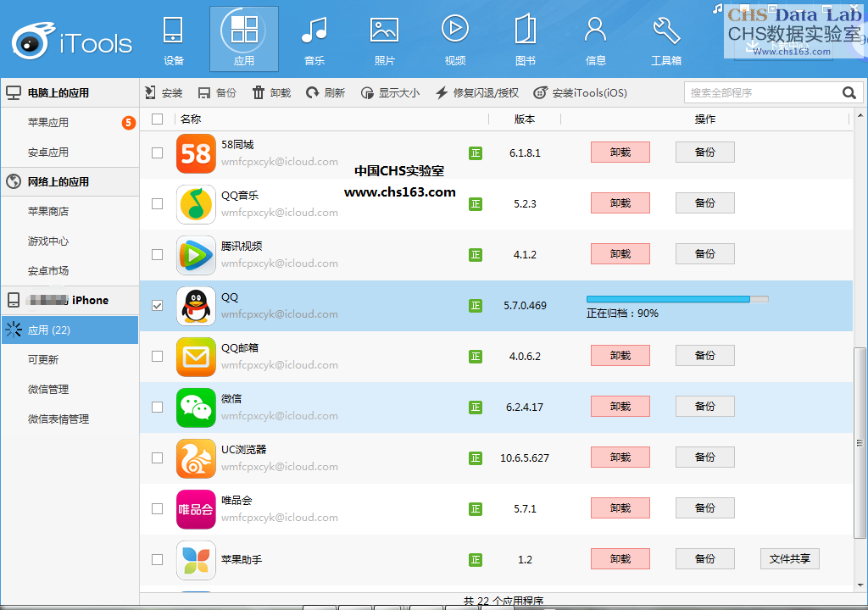
Task: Refresh the app list with 刷新
Action: point(325,92)
